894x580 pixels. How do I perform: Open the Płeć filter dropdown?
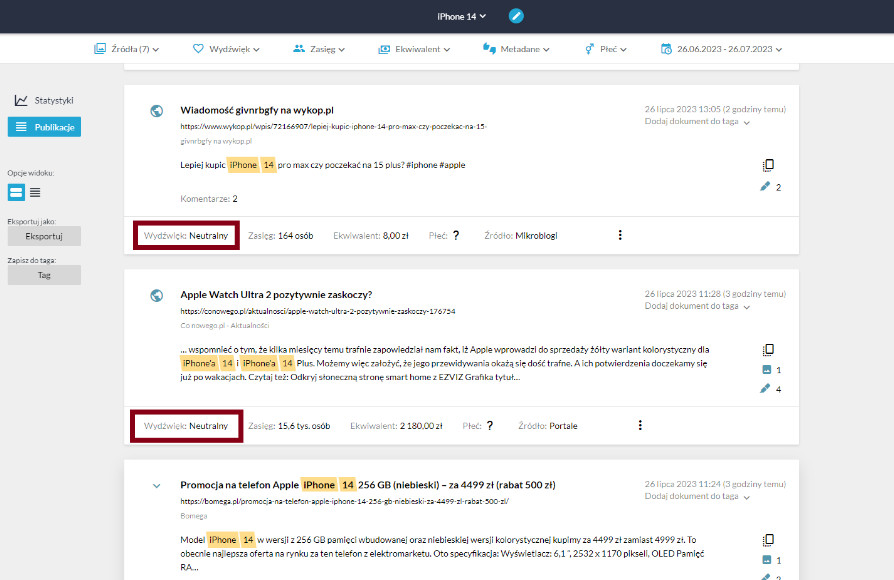606,49
